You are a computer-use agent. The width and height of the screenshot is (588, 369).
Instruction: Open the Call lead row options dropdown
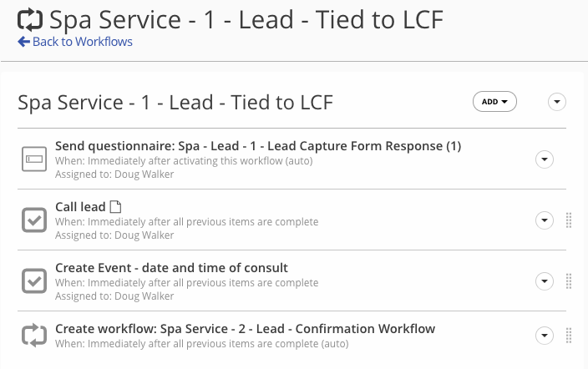[544, 220]
